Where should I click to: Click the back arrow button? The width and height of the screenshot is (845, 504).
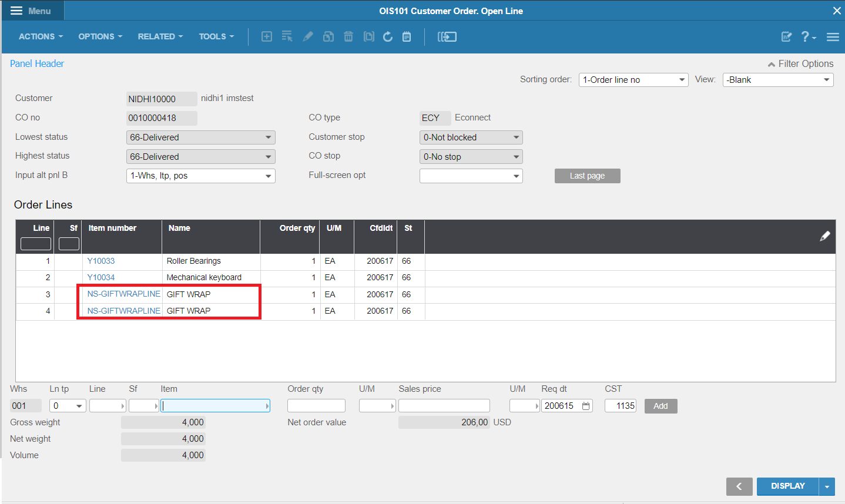739,486
